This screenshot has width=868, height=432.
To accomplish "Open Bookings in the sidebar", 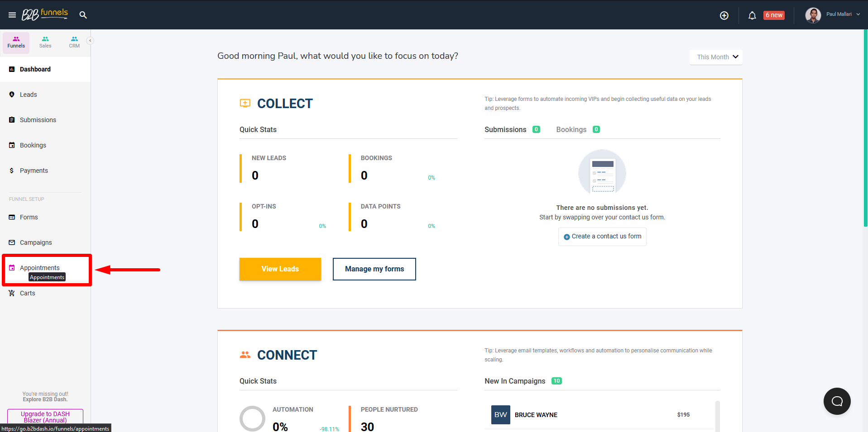I will coord(45,145).
